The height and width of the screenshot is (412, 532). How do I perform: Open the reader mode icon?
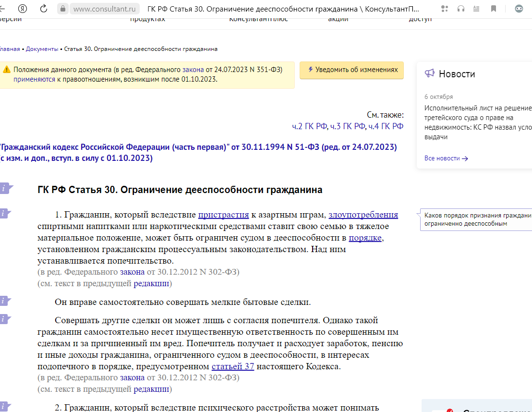click(476, 9)
